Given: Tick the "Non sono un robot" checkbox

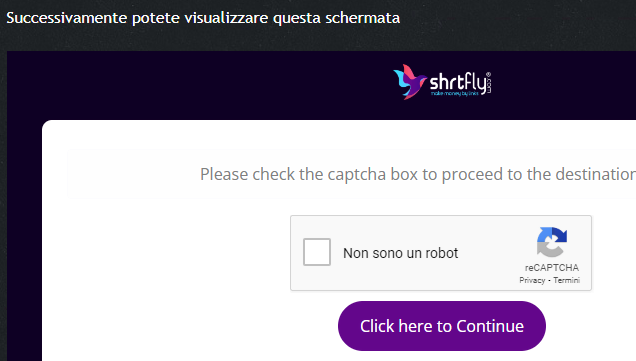Looking at the screenshot, I should point(317,252).
